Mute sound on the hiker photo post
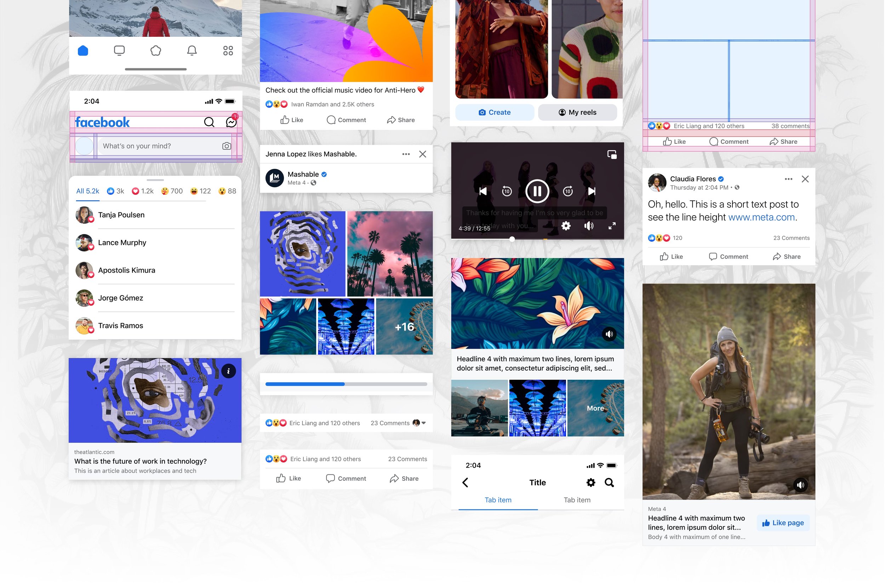This screenshot has width=885, height=588. (x=800, y=485)
